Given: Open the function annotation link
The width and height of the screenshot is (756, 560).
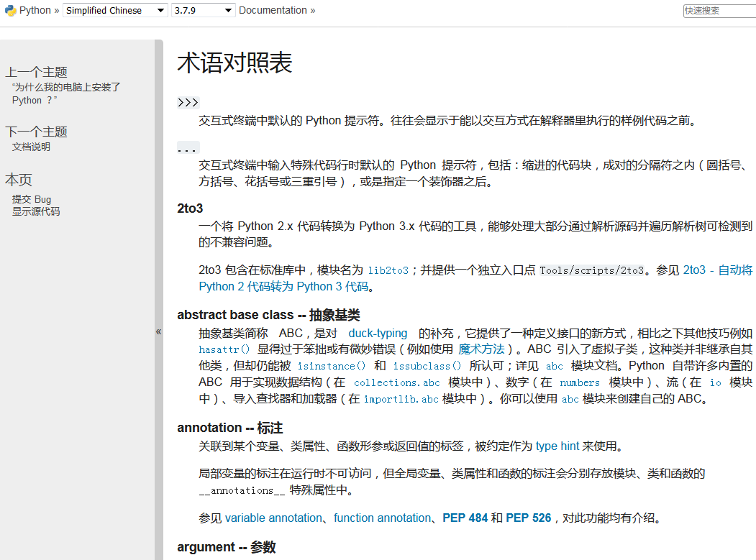Looking at the screenshot, I should tap(383, 518).
